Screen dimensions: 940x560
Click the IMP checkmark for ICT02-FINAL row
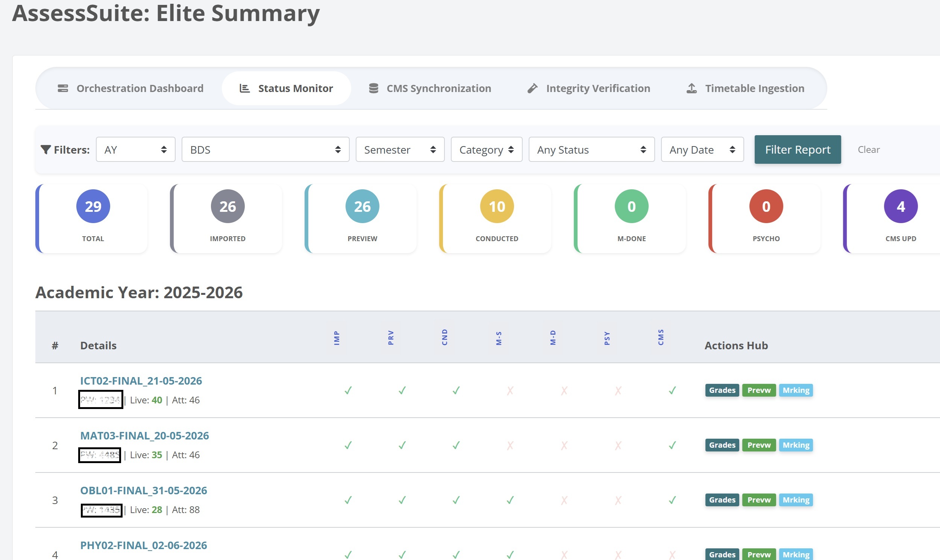point(348,390)
